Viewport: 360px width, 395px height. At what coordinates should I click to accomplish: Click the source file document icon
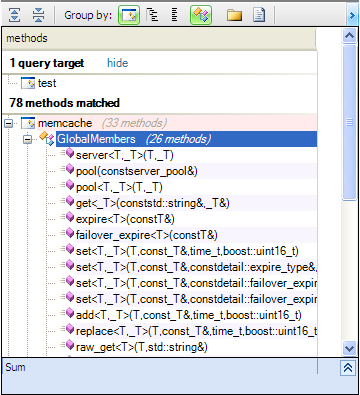(259, 15)
